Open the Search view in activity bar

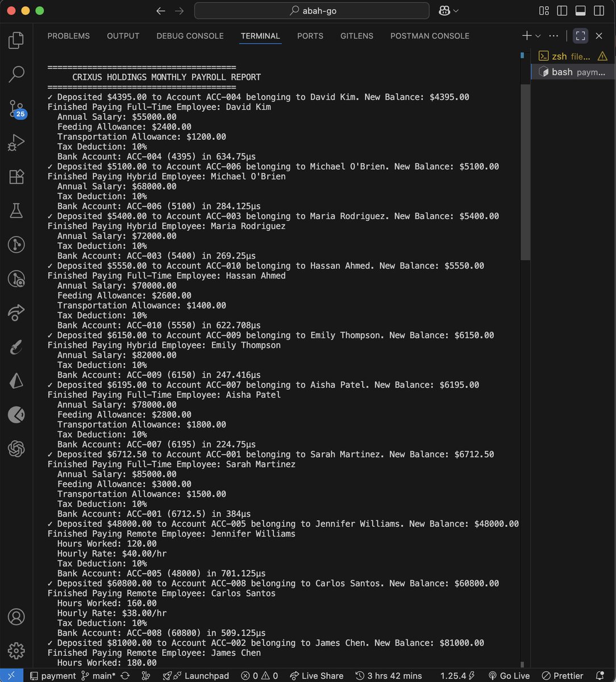coord(16,74)
